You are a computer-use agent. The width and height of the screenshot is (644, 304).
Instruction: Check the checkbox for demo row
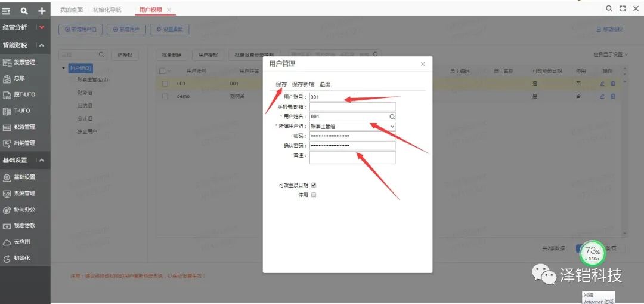coord(165,96)
